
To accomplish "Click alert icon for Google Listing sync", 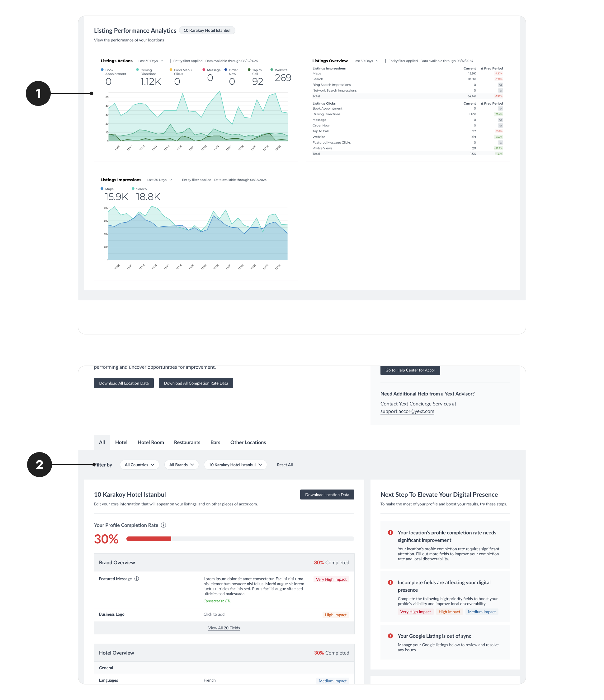I will [390, 636].
